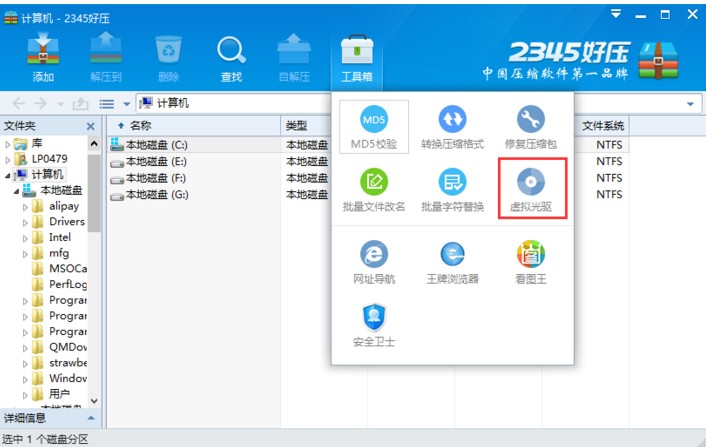Collapse the 计算机 tree node
Screen dimensions: 706x447
coord(7,176)
